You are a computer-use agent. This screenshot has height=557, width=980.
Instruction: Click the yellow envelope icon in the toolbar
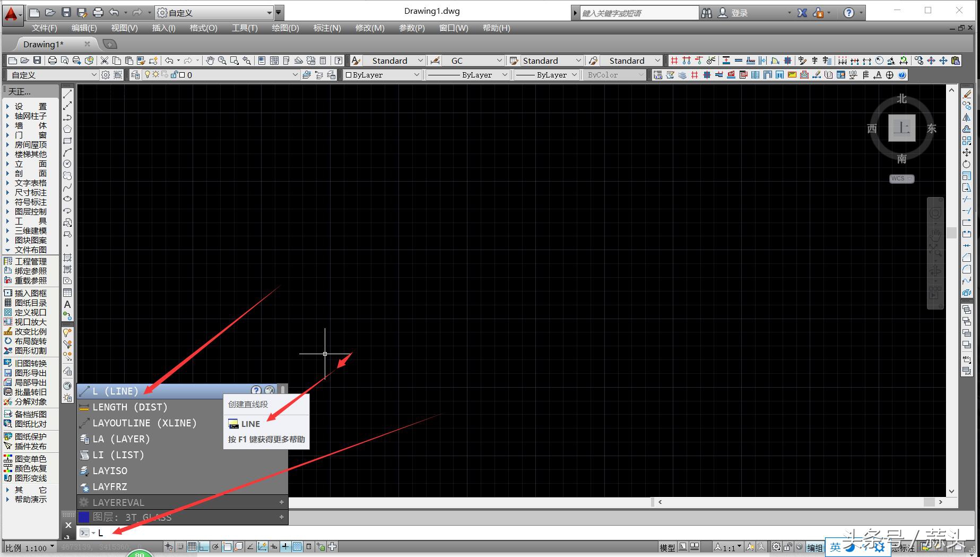(792, 75)
